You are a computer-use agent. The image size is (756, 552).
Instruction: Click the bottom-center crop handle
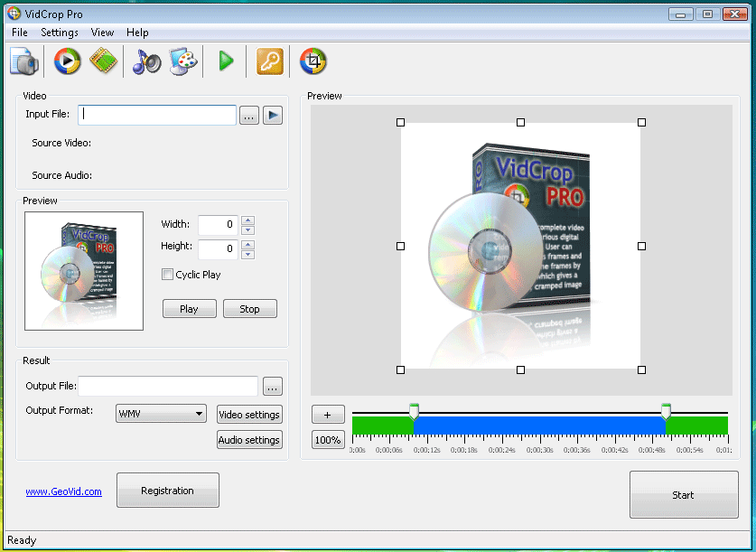click(521, 370)
